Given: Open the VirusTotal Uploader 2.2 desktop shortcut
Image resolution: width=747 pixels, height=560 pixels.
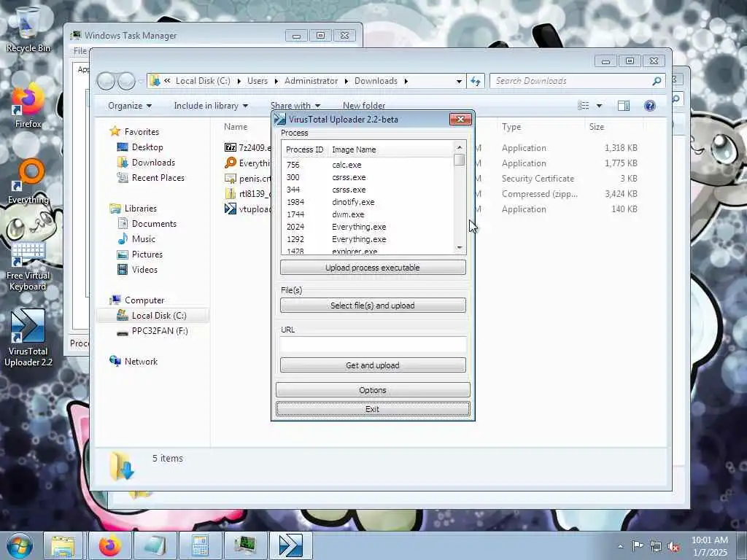Looking at the screenshot, I should tap(28, 337).
